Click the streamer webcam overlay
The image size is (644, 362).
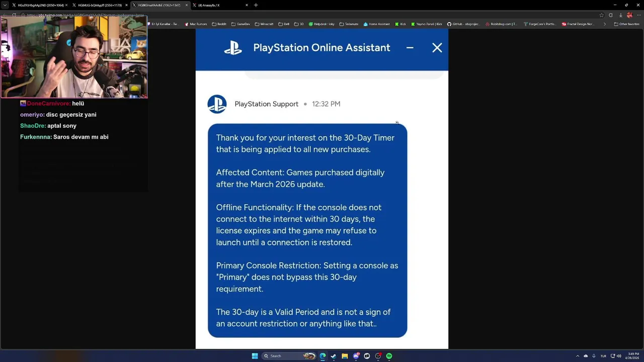pos(74,57)
